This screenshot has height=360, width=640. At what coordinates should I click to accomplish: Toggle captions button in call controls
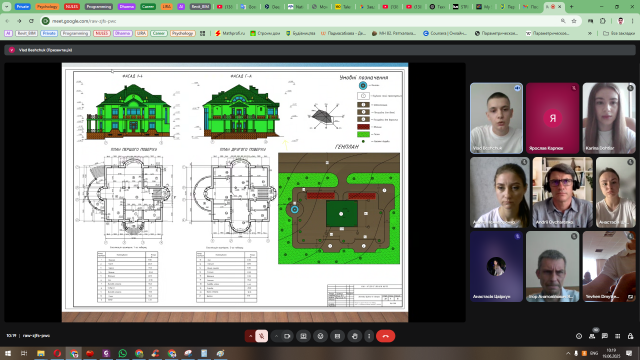(x=337, y=336)
